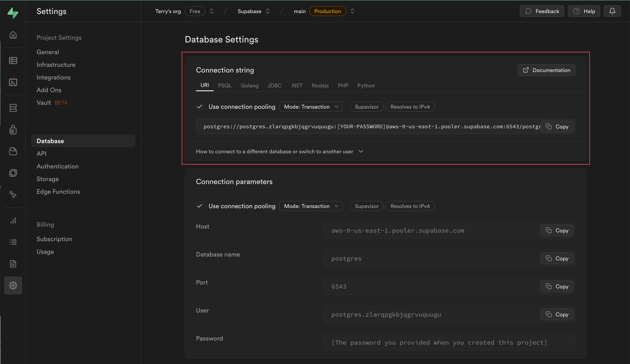Click the Supabase logo icon
Image resolution: width=630 pixels, height=364 pixels.
(13, 13)
